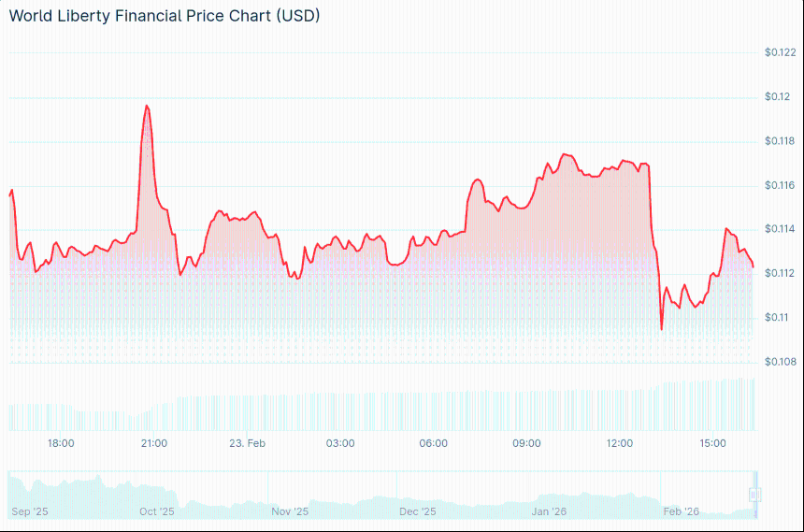804x532 pixels.
Task: Click the lowest price dip after 12:00
Action: tap(662, 329)
